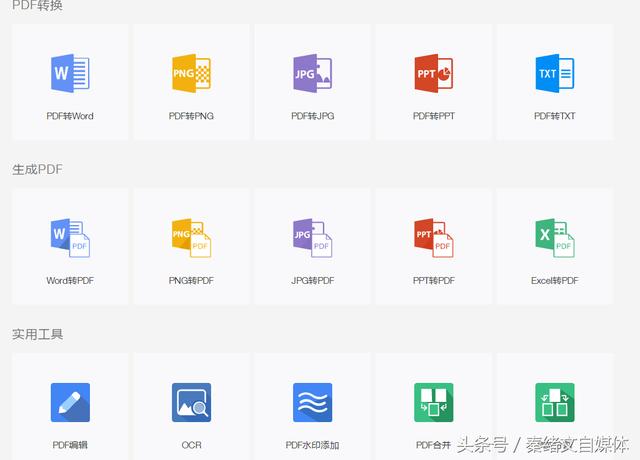
Task: Launch the PDF水印添加 wave icon
Action: 313,402
